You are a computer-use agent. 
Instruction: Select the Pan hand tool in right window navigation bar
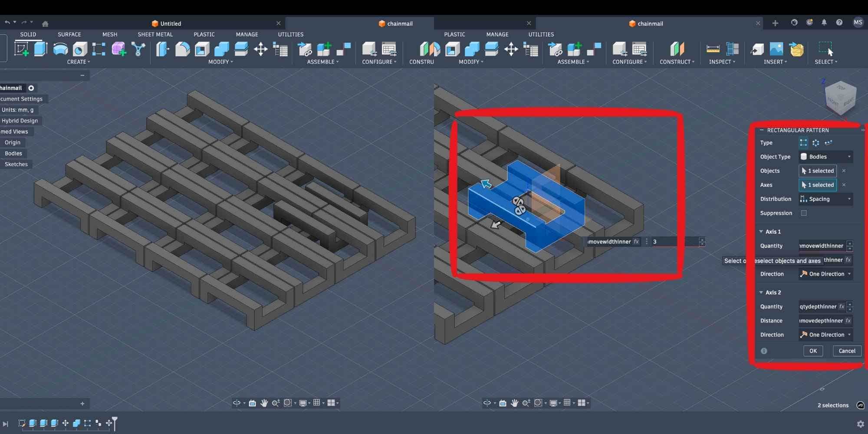coord(514,403)
